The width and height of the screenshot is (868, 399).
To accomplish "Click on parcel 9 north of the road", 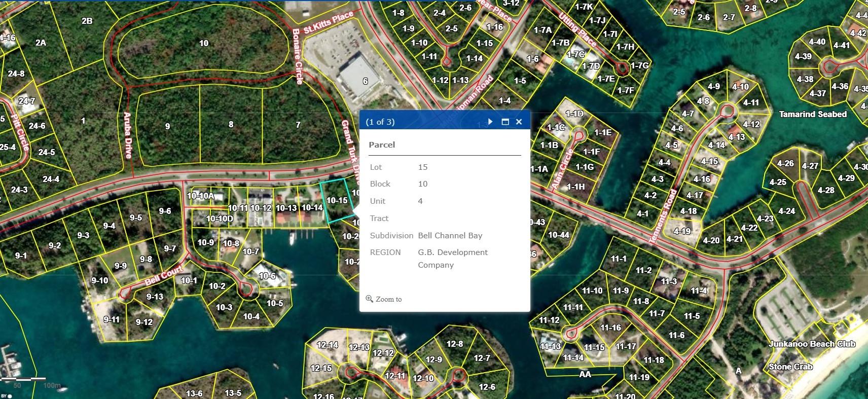I will (x=167, y=126).
